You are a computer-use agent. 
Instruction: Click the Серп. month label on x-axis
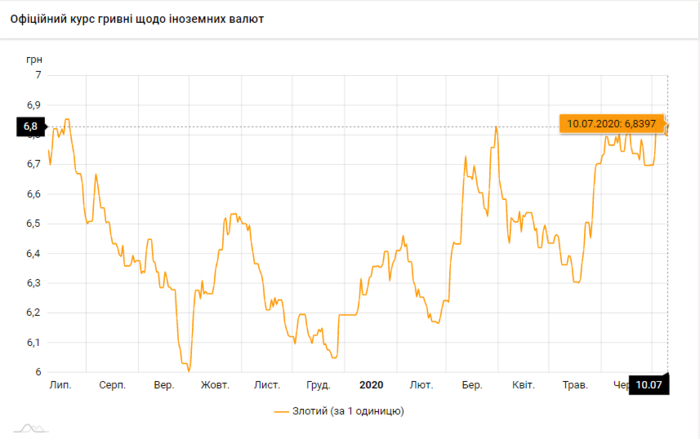click(x=112, y=385)
